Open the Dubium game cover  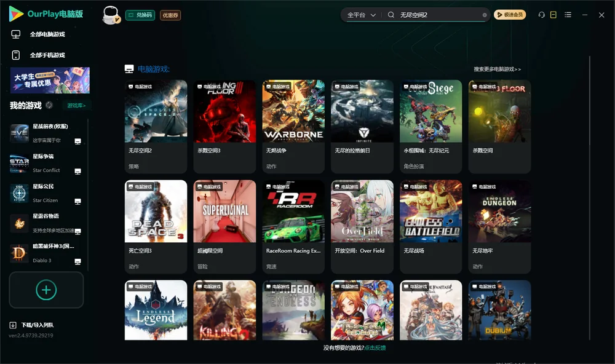tap(499, 310)
